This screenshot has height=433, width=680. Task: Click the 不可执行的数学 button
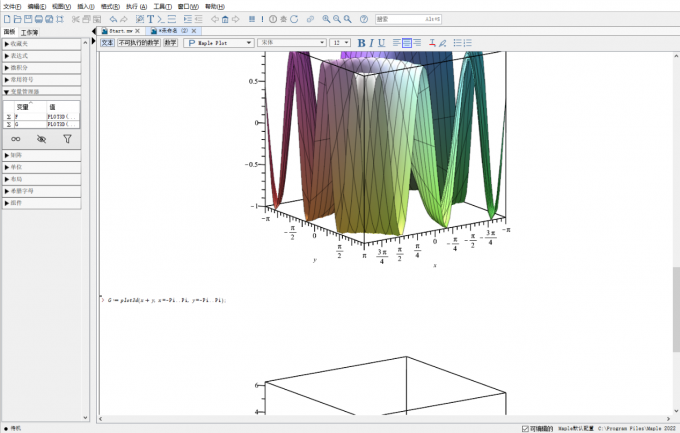click(139, 43)
